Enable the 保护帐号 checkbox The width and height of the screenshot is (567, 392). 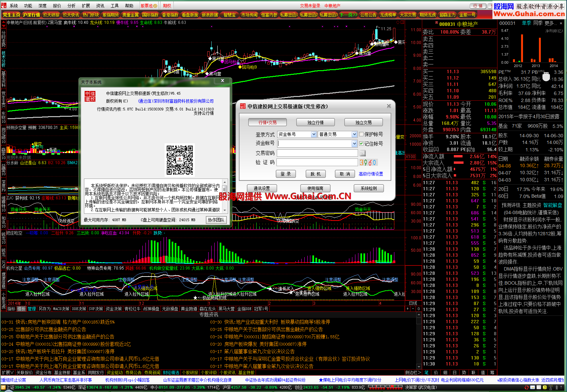[x=361, y=134]
